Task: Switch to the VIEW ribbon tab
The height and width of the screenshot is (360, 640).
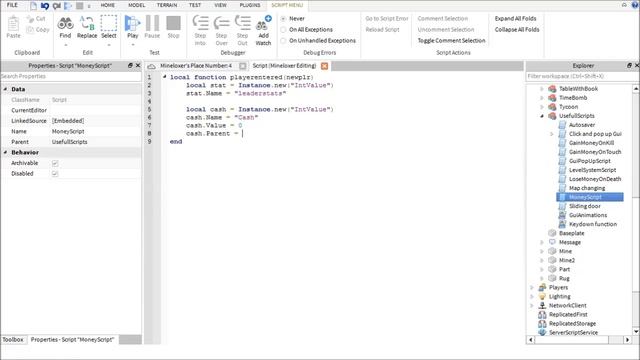Action: click(220, 5)
